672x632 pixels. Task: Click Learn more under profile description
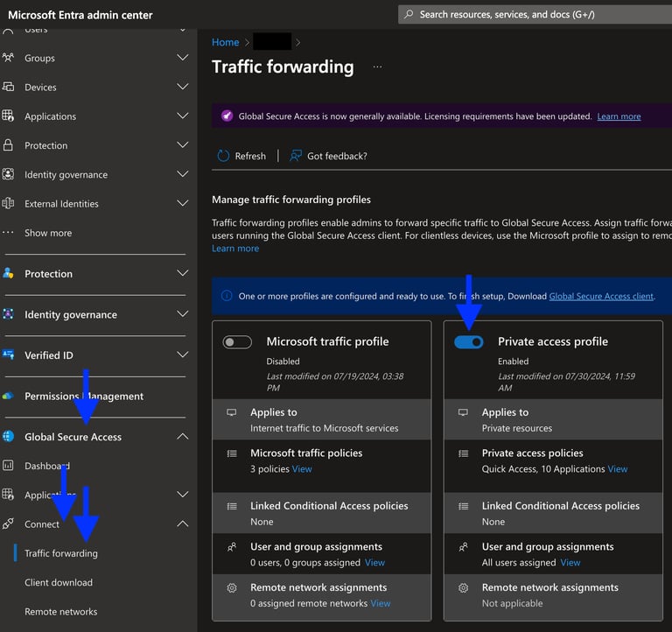[235, 249]
